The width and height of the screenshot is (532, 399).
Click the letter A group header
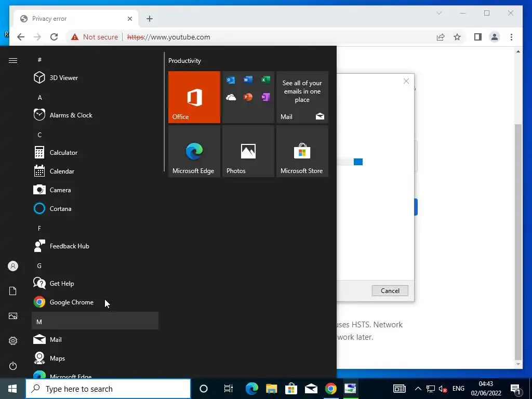click(x=95, y=97)
